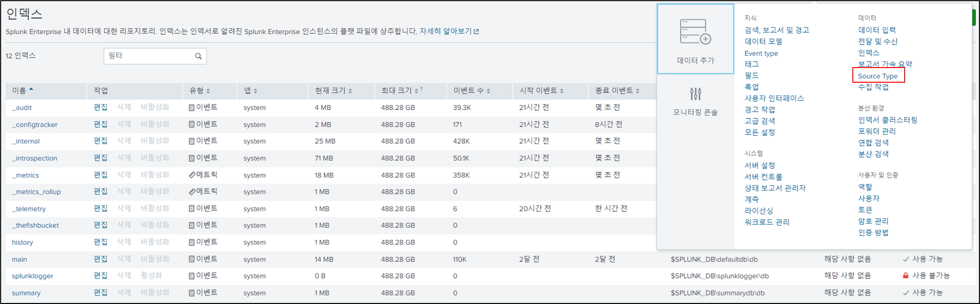Click the lock icon in splunklogger row
Image resolution: width=980 pixels, height=304 pixels.
[906, 276]
